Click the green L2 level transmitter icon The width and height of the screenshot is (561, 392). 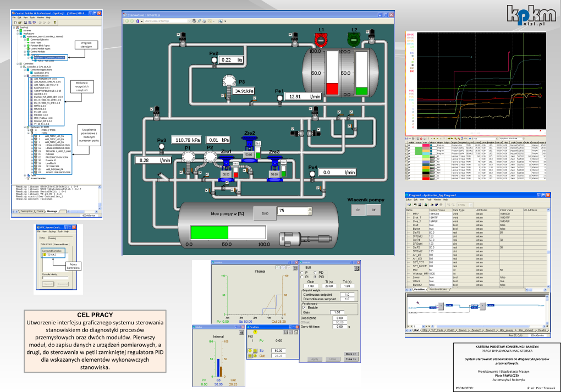354,39
